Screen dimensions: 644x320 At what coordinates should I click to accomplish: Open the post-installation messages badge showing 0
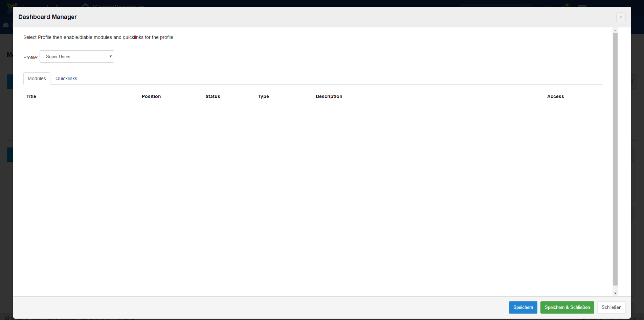click(567, 5)
